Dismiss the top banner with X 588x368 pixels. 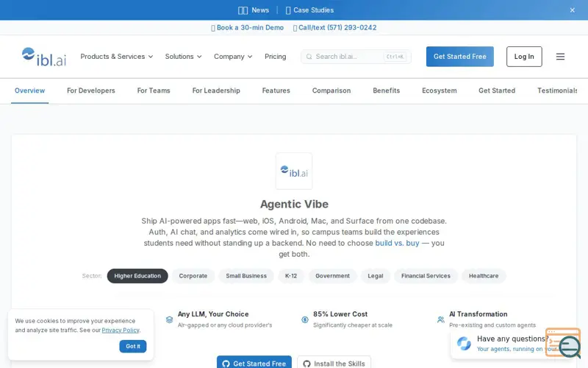pyautogui.click(x=573, y=10)
